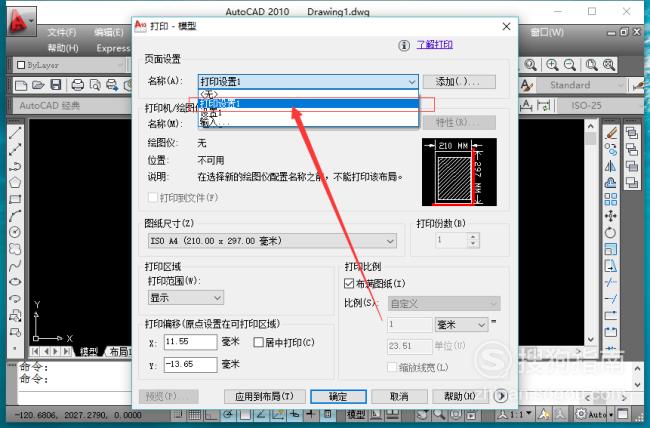Select the Polygon draw tool
The width and height of the screenshot is (650, 428).
(15, 182)
